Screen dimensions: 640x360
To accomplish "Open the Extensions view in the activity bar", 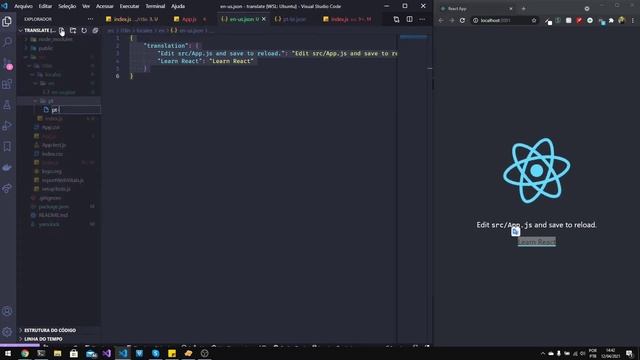I will [7, 84].
